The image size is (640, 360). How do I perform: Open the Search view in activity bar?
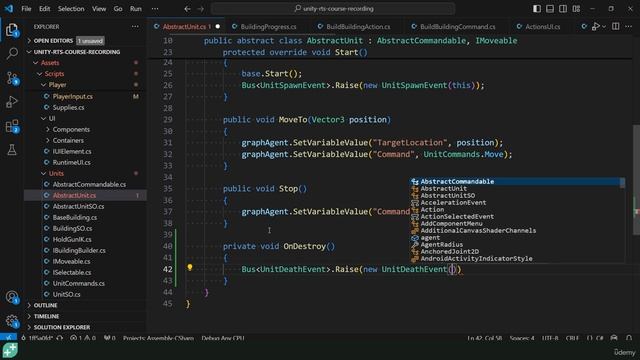12,53
